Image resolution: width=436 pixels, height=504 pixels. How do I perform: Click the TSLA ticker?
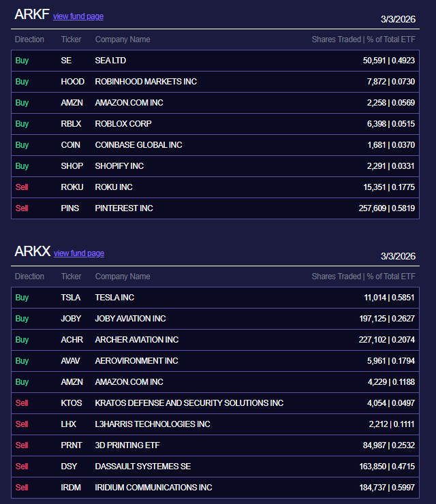[x=71, y=298]
